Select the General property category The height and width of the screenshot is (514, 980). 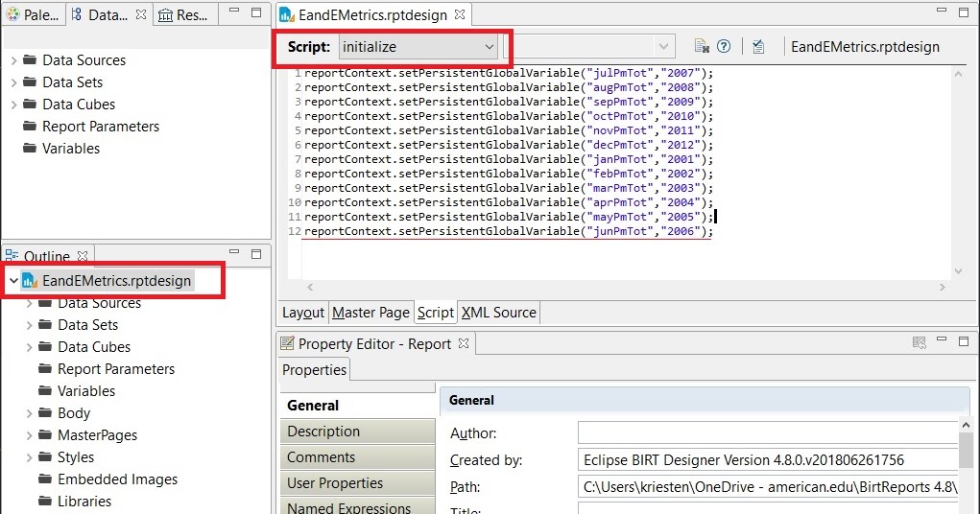coord(357,406)
